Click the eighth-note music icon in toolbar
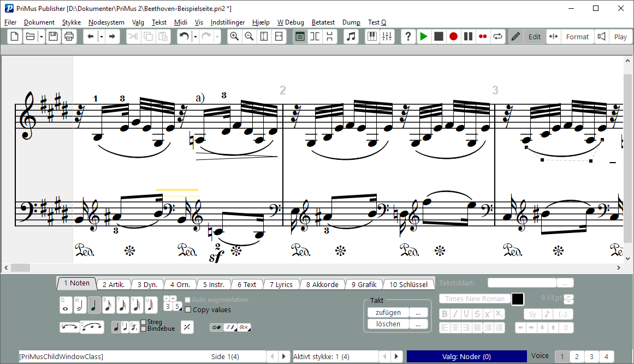The image size is (634, 364). pyautogui.click(x=351, y=37)
